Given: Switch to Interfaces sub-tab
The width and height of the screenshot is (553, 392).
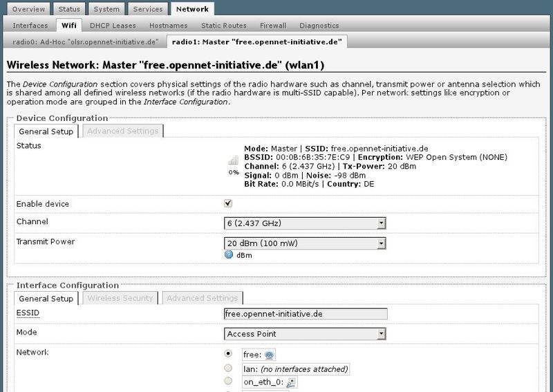Looking at the screenshot, I should point(30,26).
